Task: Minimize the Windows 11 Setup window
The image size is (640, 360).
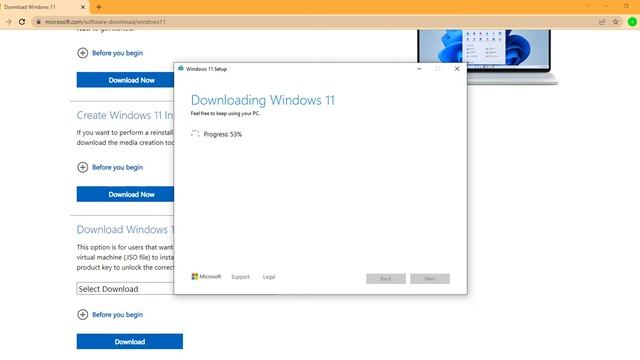Action: pyautogui.click(x=419, y=69)
